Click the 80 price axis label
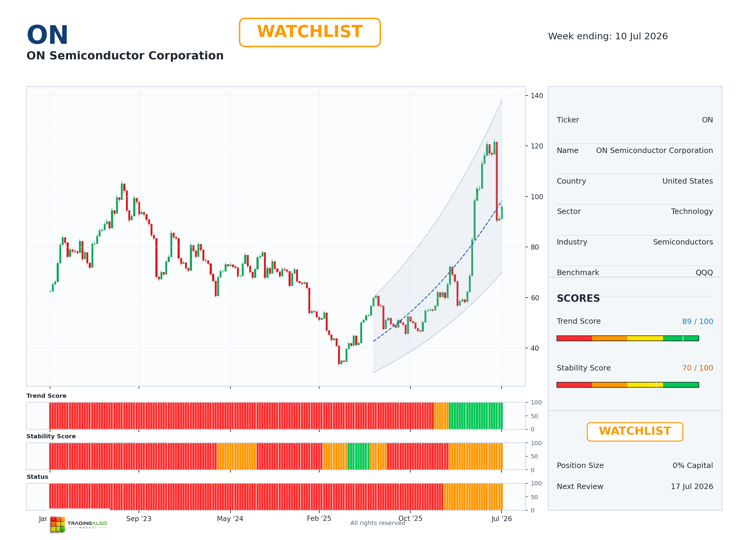The height and width of the screenshot is (540, 756). pos(535,247)
